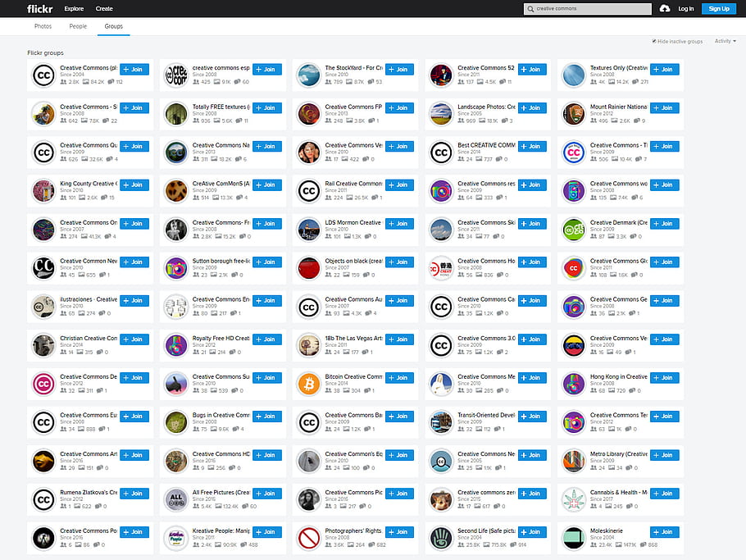Open the Objects on black group avatar
746x560 pixels.
pyautogui.click(x=309, y=268)
